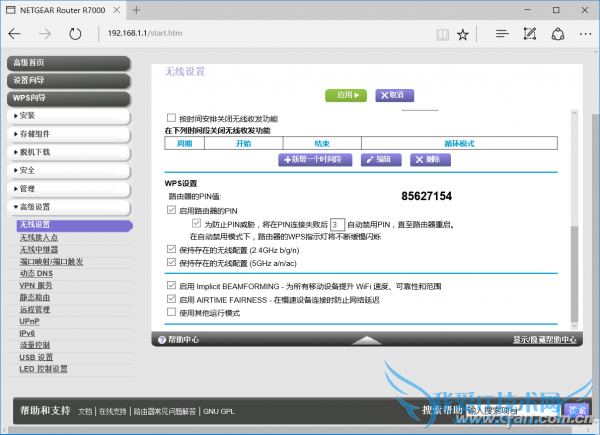Collapse the 高级设置 sidebar section
The height and width of the screenshot is (435, 600).
tap(69, 207)
